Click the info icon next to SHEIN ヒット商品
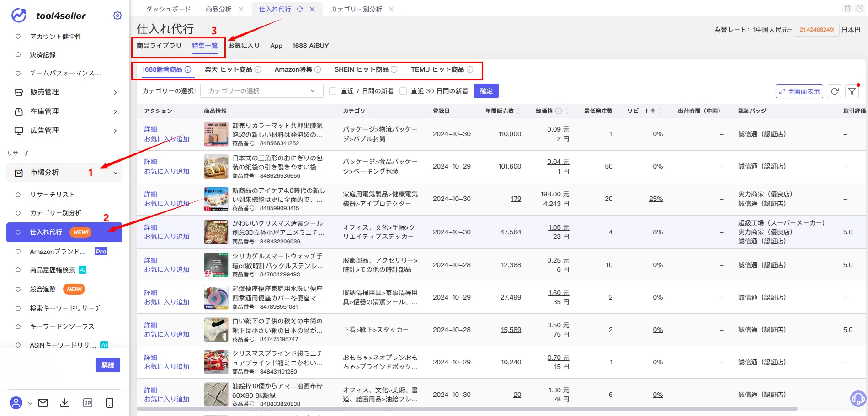The image size is (868, 416). tap(394, 69)
